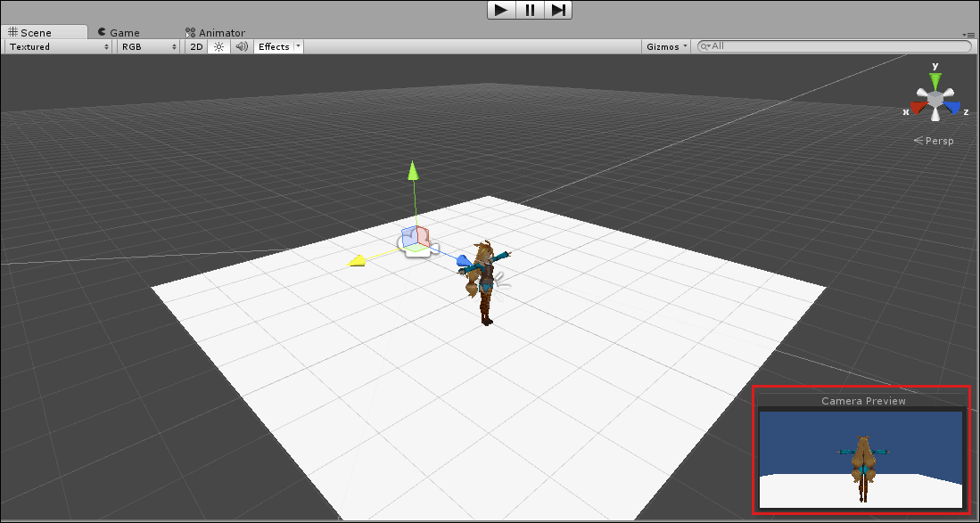Open the Textured draw mode dropdown
This screenshot has width=980, height=523.
(59, 47)
